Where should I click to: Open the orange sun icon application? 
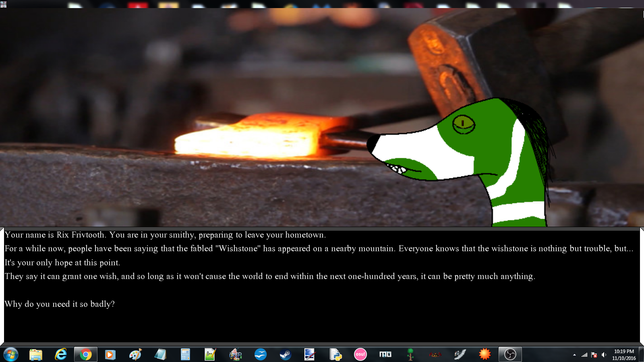[485, 354]
